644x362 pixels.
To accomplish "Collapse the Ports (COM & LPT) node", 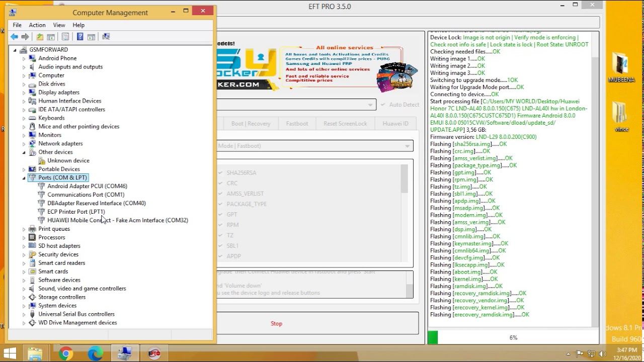I will coord(24,178).
